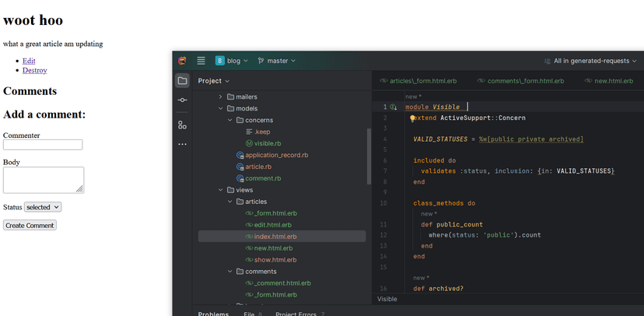The height and width of the screenshot is (316, 644).
Task: Collapse the articles folder under views
Action: [230, 202]
